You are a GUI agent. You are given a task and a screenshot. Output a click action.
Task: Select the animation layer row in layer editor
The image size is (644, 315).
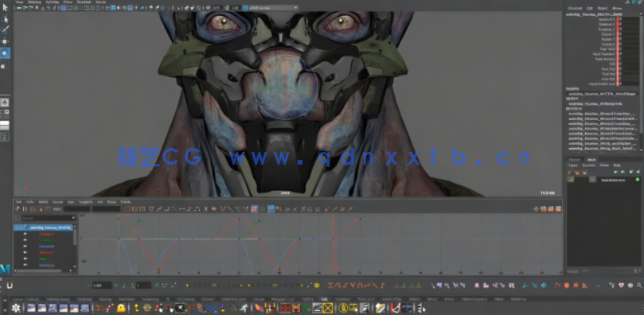pyautogui.click(x=603, y=180)
